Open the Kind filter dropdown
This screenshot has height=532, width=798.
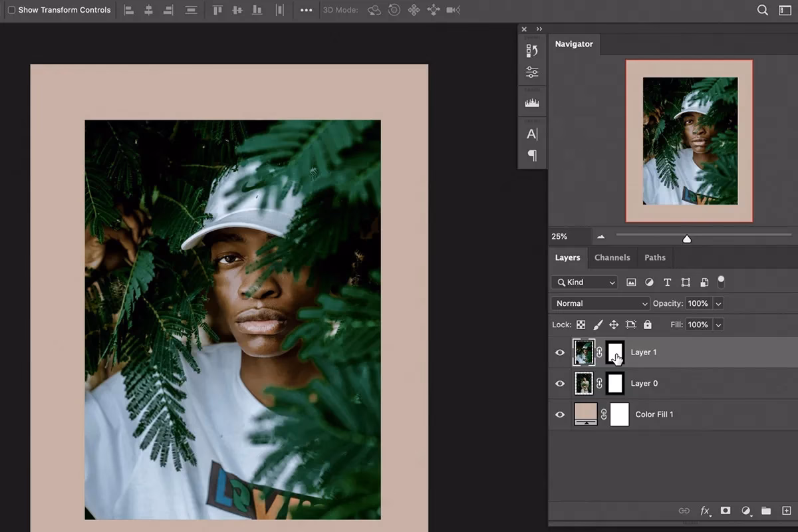pyautogui.click(x=584, y=282)
